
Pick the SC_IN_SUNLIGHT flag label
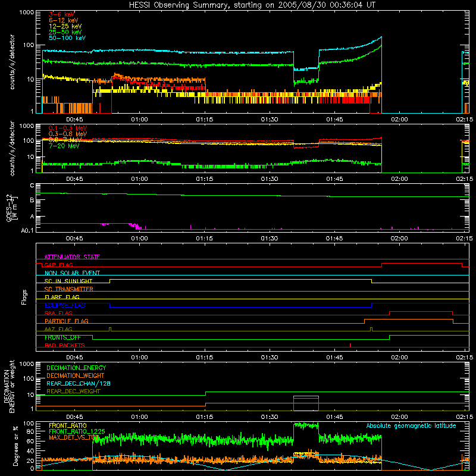tap(68, 281)
